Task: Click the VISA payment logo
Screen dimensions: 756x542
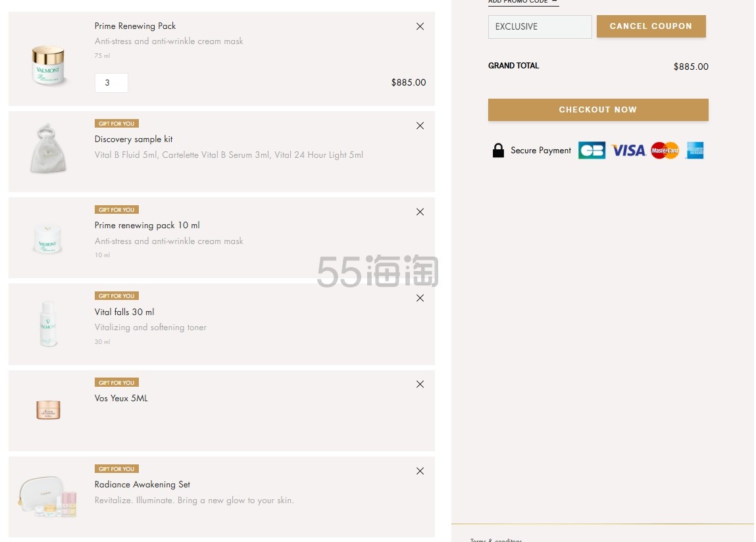Action: coord(628,151)
